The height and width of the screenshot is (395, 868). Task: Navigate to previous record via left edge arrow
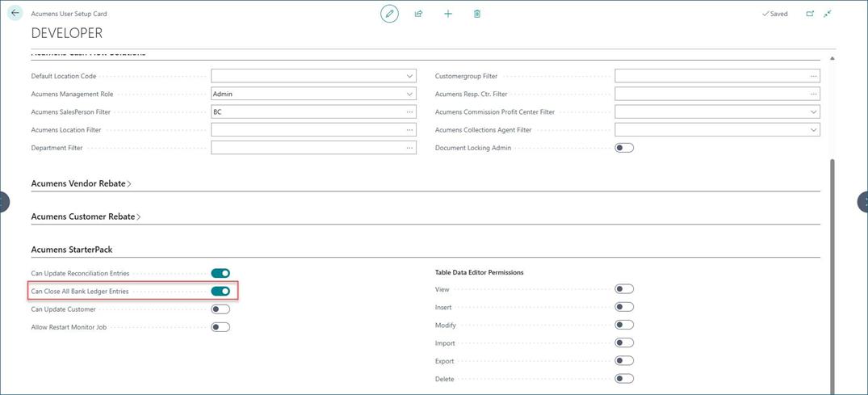point(3,202)
